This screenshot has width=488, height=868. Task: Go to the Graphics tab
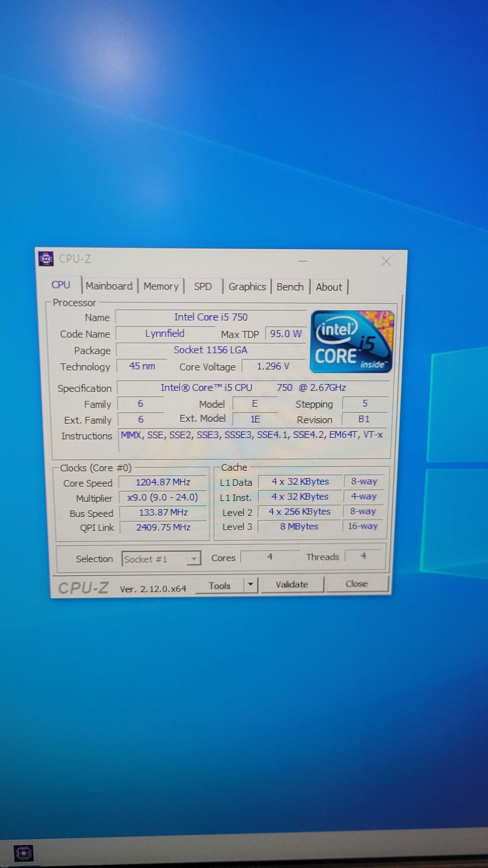click(247, 287)
